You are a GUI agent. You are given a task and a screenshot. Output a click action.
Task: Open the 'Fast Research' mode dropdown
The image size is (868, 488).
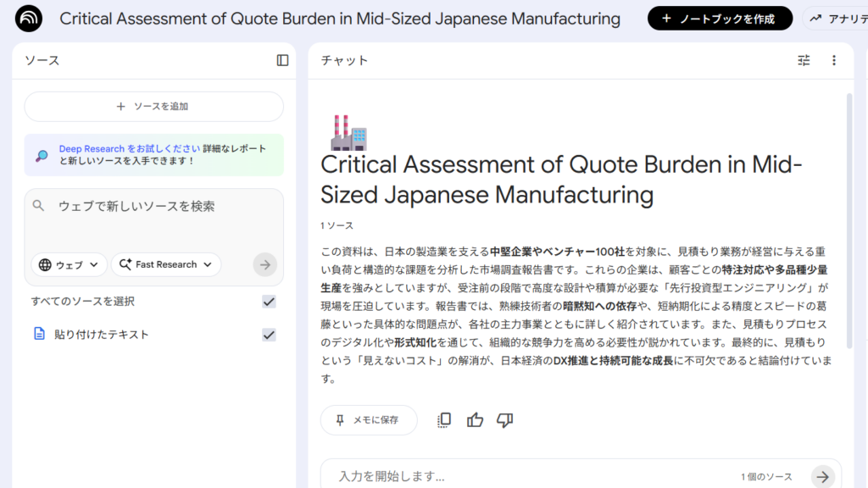166,264
